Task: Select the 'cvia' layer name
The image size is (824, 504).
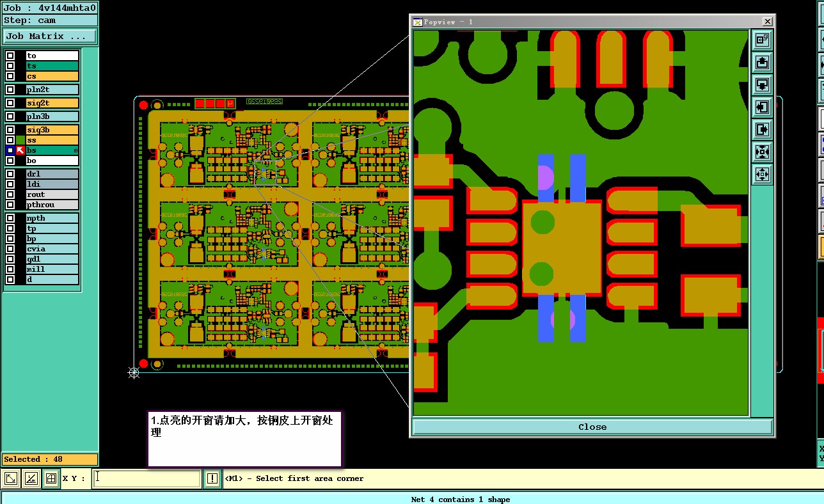Action: click(52, 249)
